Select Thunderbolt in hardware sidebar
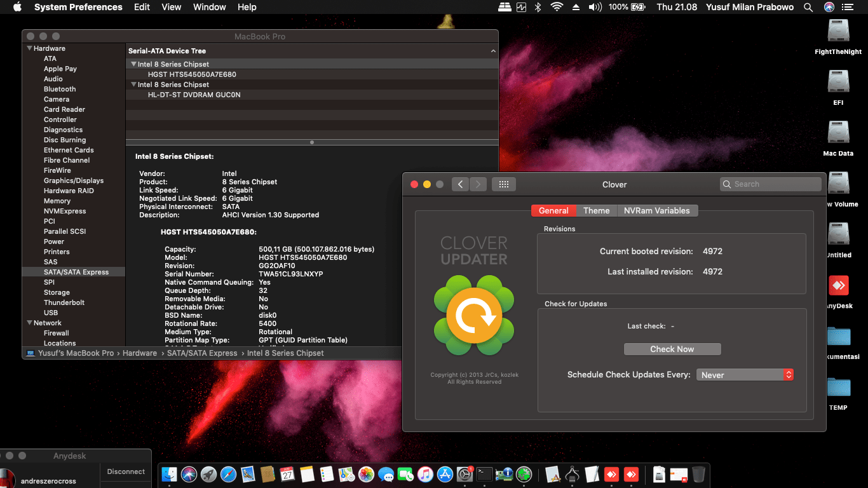The height and width of the screenshot is (488, 868). (64, 302)
